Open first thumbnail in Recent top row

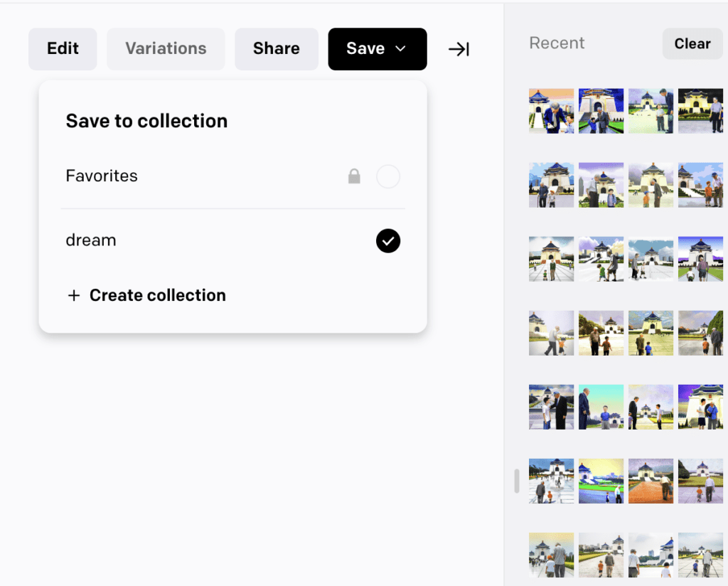click(x=551, y=111)
